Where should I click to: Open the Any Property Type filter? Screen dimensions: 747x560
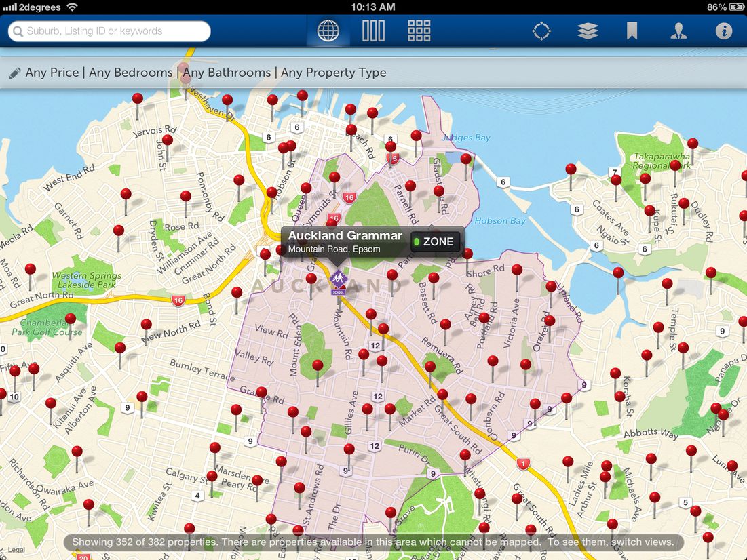click(333, 73)
